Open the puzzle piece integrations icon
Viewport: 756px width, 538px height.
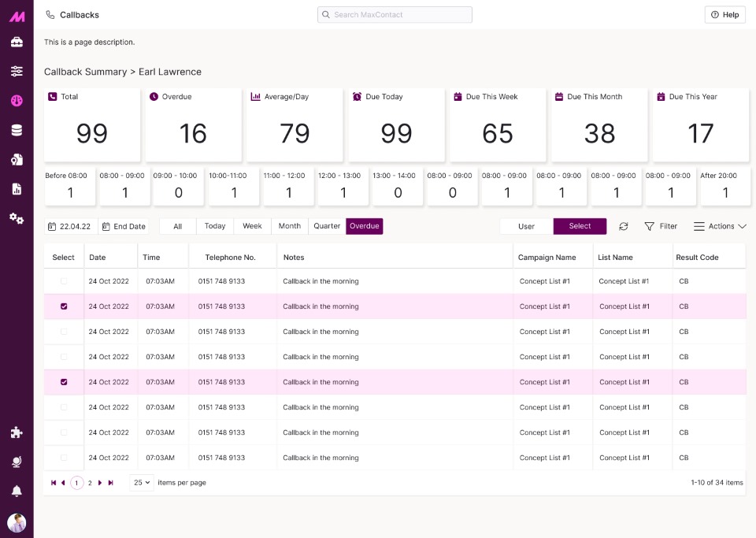coord(17,432)
